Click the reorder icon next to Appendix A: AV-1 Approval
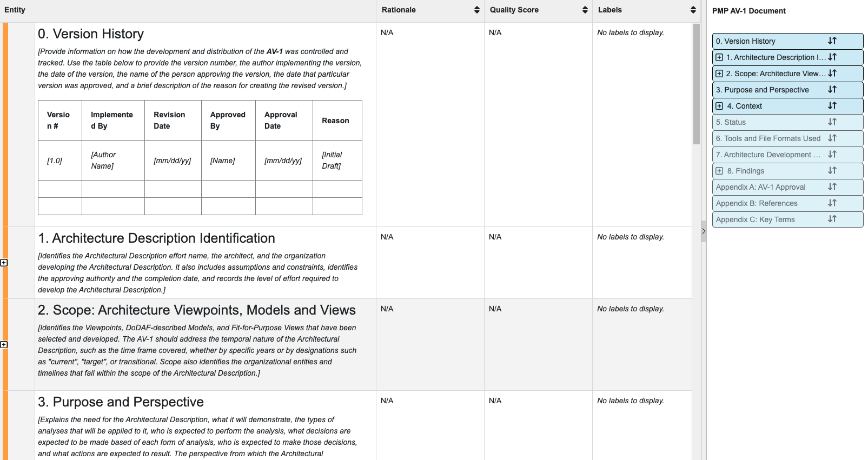The height and width of the screenshot is (460, 868). pos(832,187)
